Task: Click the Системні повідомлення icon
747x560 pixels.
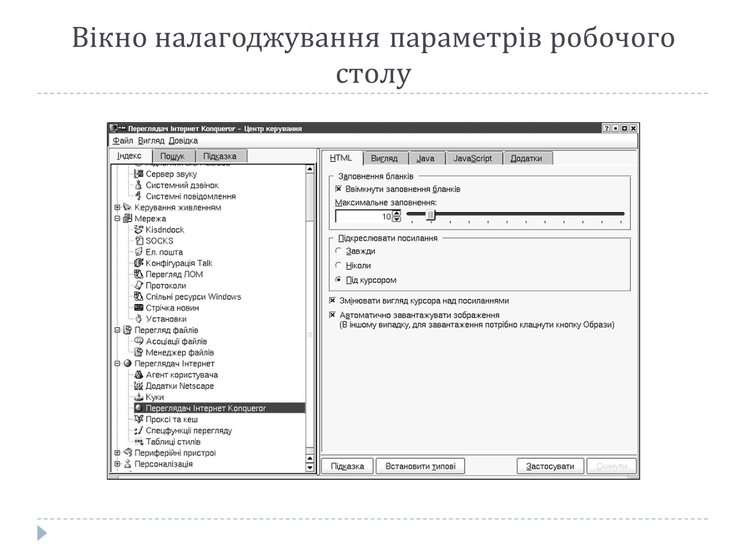Action: click(x=138, y=196)
